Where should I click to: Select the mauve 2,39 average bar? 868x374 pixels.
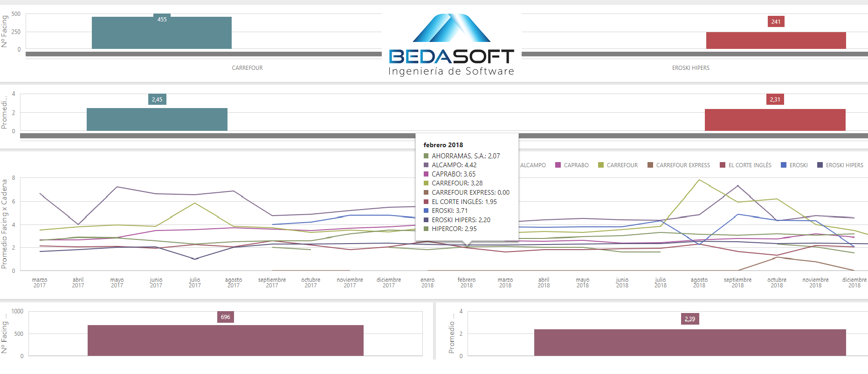point(690,343)
